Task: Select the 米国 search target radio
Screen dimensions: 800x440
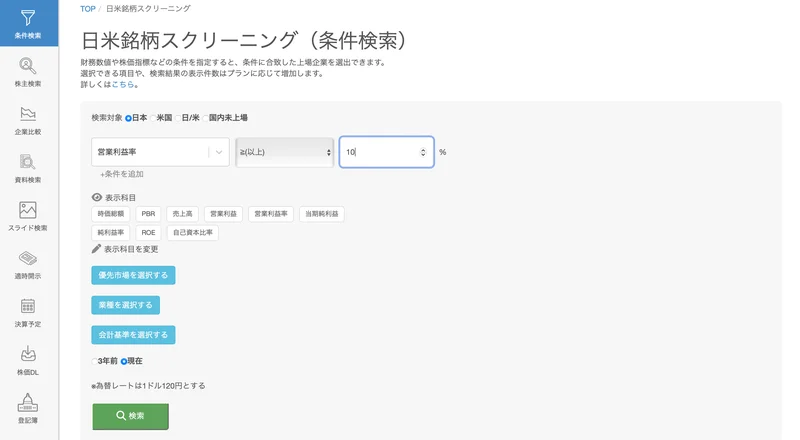Action: 153,118
